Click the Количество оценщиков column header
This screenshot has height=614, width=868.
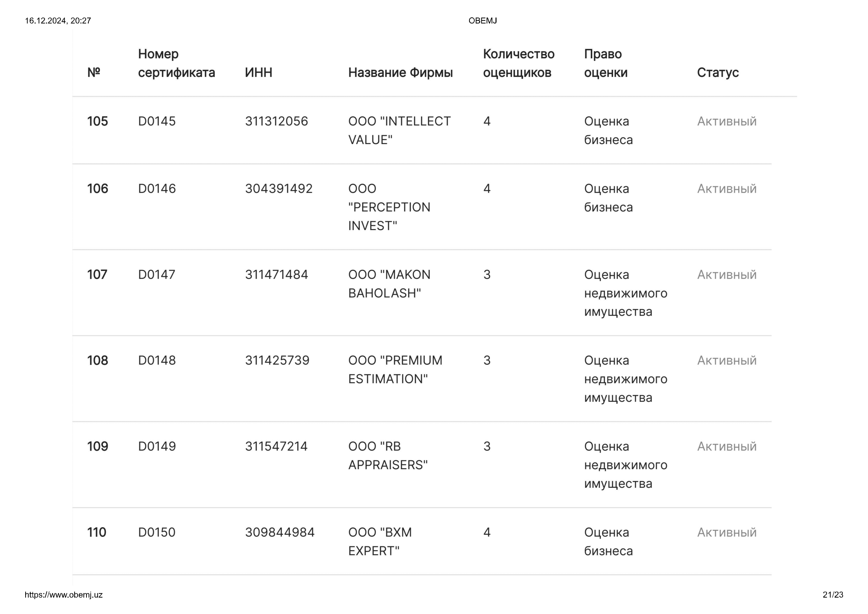coord(519,63)
